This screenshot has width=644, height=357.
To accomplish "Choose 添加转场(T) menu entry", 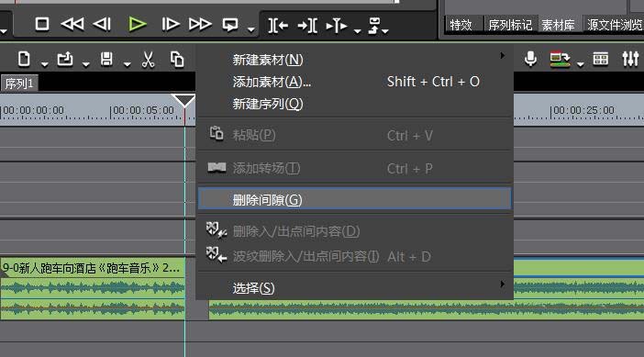I will click(x=355, y=168).
